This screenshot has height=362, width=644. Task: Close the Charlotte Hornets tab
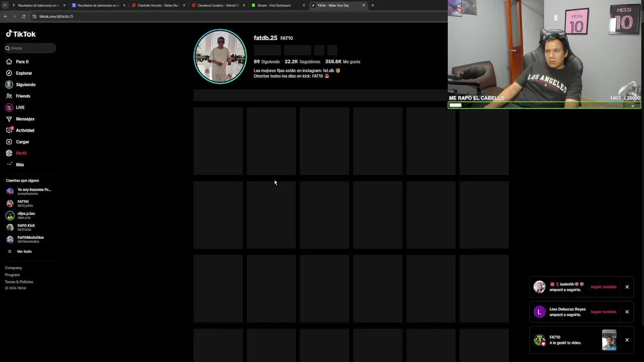point(184,6)
